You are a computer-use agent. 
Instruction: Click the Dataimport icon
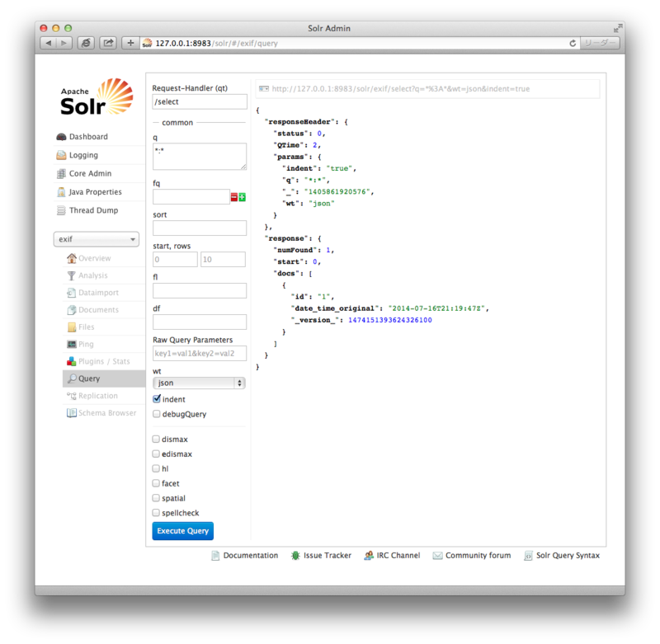[x=72, y=293]
